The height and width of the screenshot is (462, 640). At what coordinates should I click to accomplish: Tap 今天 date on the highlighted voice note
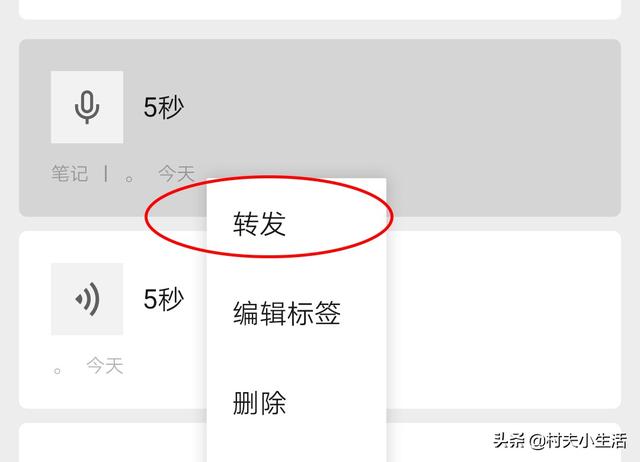pos(176,173)
